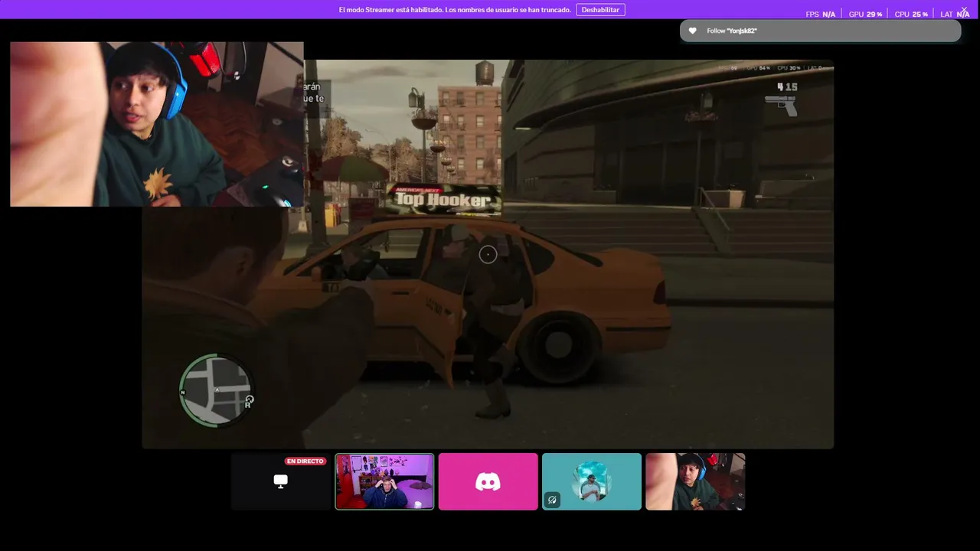
Task: Click the ammo counter above the pistol
Action: 787,87
